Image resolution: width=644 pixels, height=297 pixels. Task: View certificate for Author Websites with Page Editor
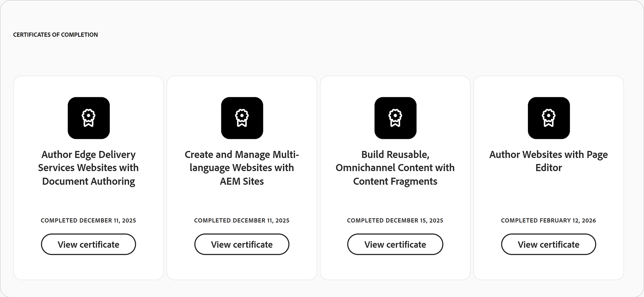[x=548, y=244]
